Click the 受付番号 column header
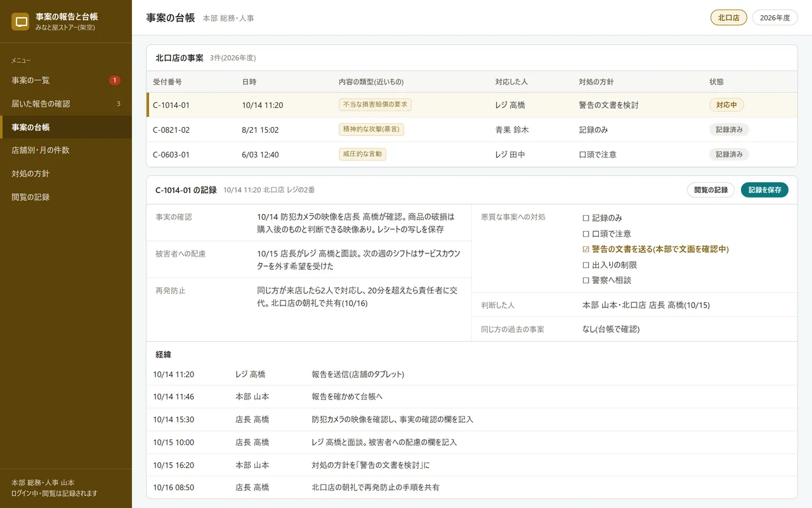Screen dimensions: 812x508 [x=167, y=82]
